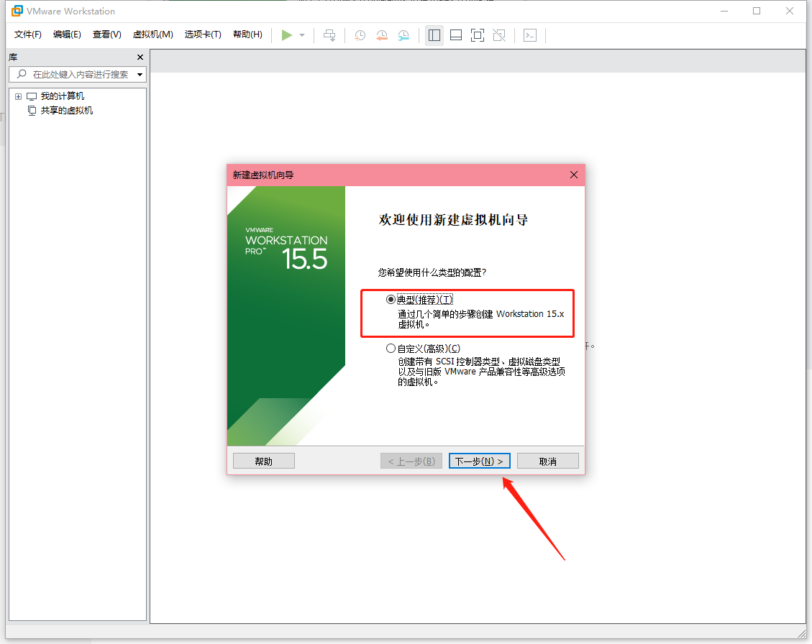Click the VMware Workstation logo in title bar
812x644 pixels.
click(x=17, y=11)
